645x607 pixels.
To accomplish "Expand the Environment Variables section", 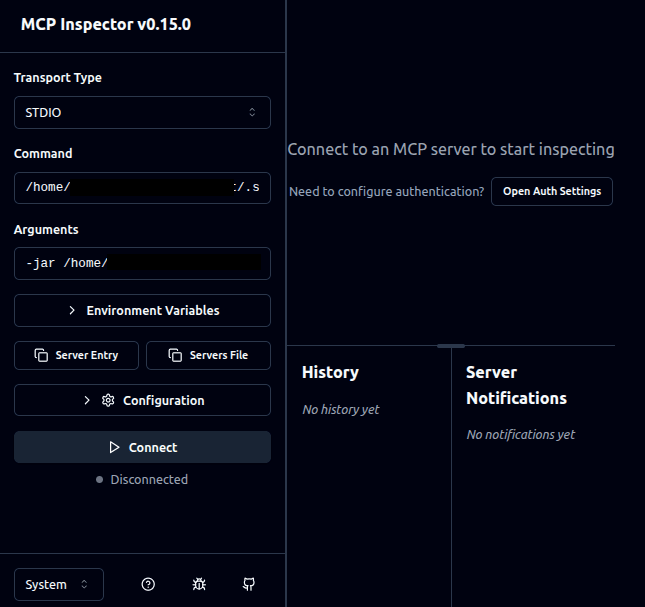I will 142,310.
